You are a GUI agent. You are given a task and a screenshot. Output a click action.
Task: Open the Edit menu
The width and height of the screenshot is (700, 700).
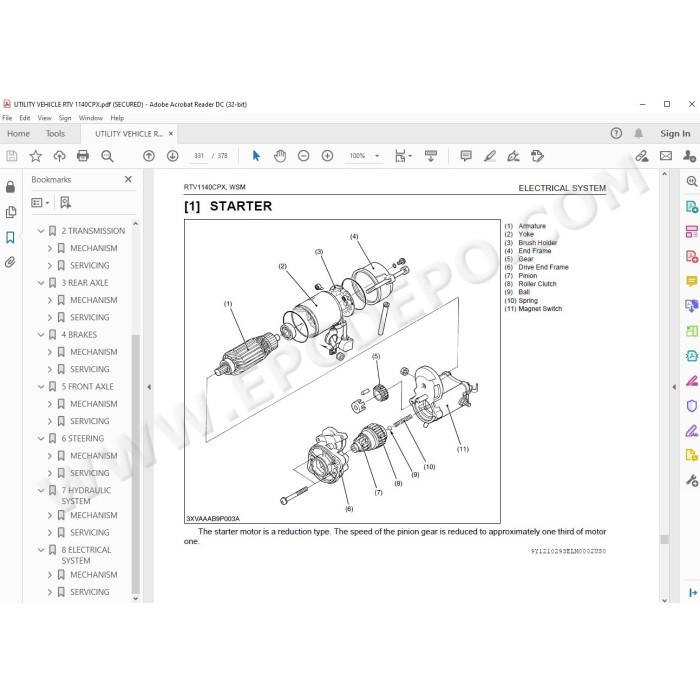(x=25, y=118)
